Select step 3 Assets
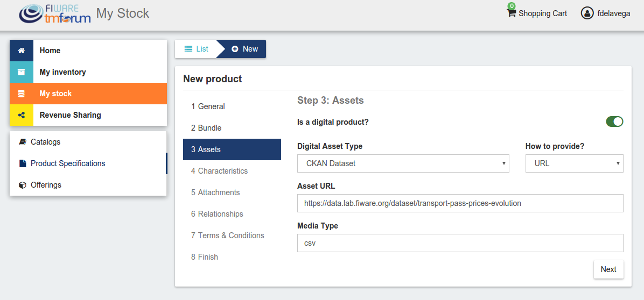This screenshot has height=300, width=644. click(x=232, y=149)
